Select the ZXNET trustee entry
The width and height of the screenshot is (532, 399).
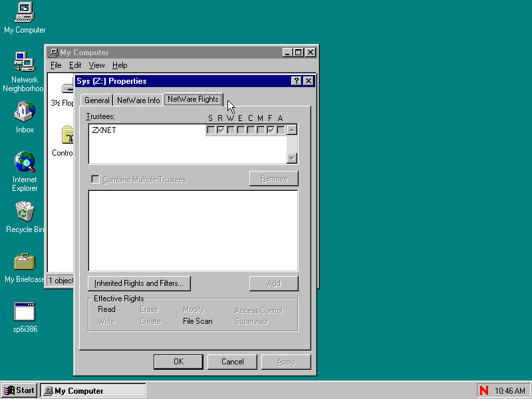pyautogui.click(x=104, y=130)
